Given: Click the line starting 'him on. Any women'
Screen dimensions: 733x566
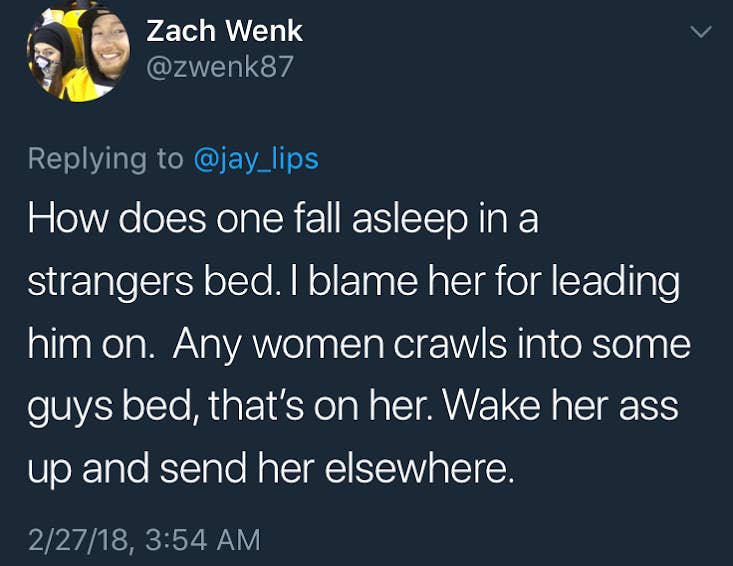Looking at the screenshot, I should click(358, 344).
